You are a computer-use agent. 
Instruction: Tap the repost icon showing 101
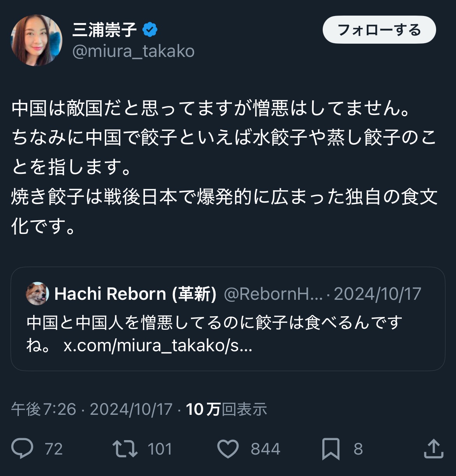[125, 449]
